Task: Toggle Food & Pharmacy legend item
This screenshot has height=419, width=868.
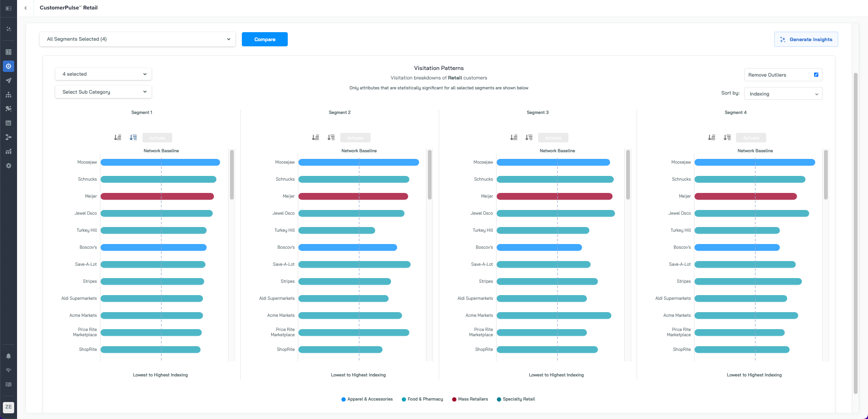Action: [423, 399]
